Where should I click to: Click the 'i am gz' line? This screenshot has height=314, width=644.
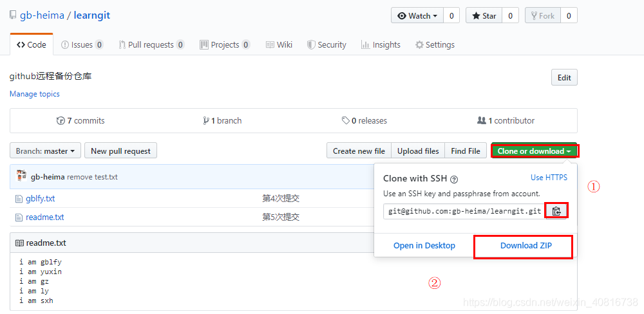(34, 282)
